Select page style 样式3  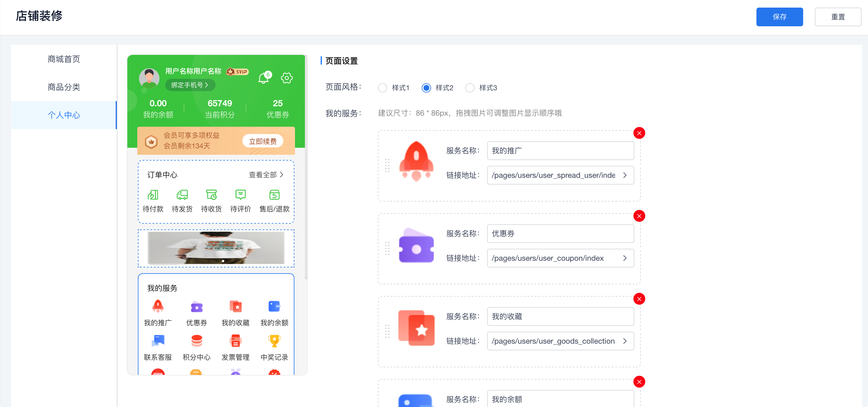[470, 88]
